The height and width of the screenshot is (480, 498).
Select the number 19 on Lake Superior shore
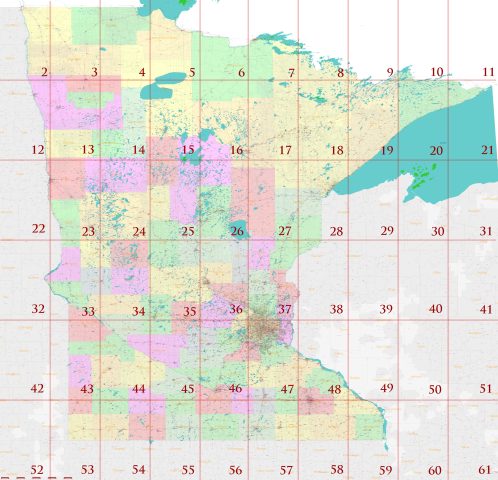click(387, 150)
